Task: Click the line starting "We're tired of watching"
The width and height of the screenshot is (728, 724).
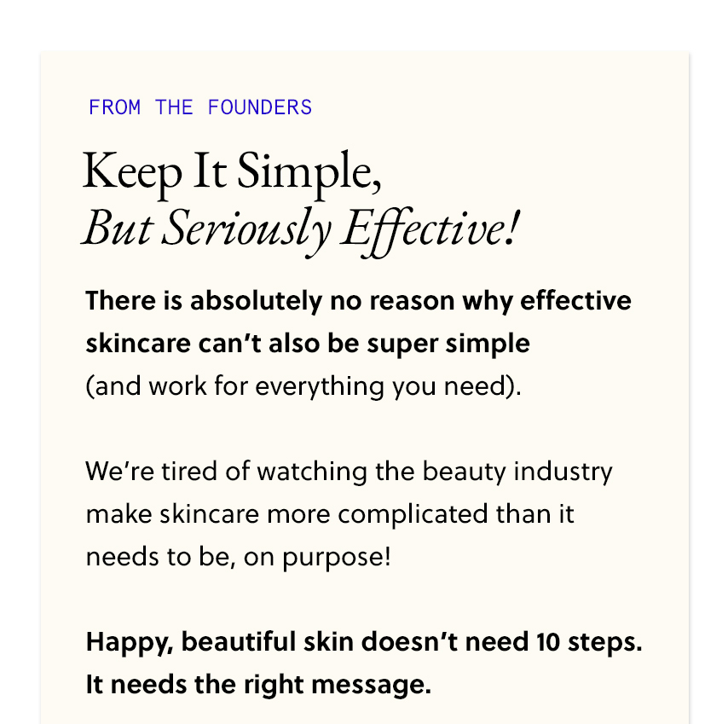Action: pyautogui.click(x=349, y=472)
